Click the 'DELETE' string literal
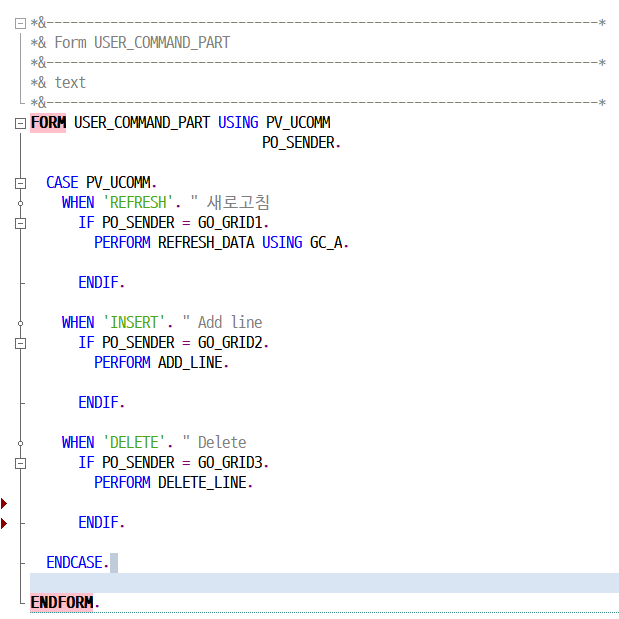Image resolution: width=619 pixels, height=619 pixels. pyautogui.click(x=134, y=443)
